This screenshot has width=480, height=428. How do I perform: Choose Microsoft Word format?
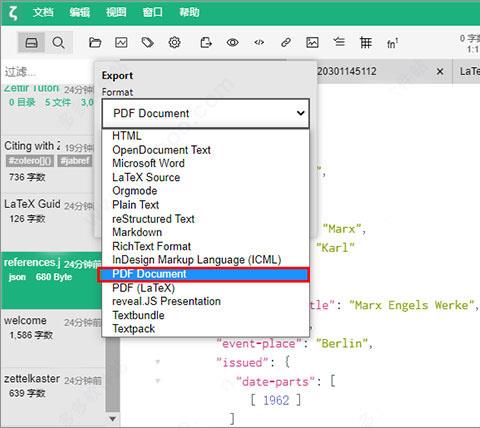click(x=206, y=163)
